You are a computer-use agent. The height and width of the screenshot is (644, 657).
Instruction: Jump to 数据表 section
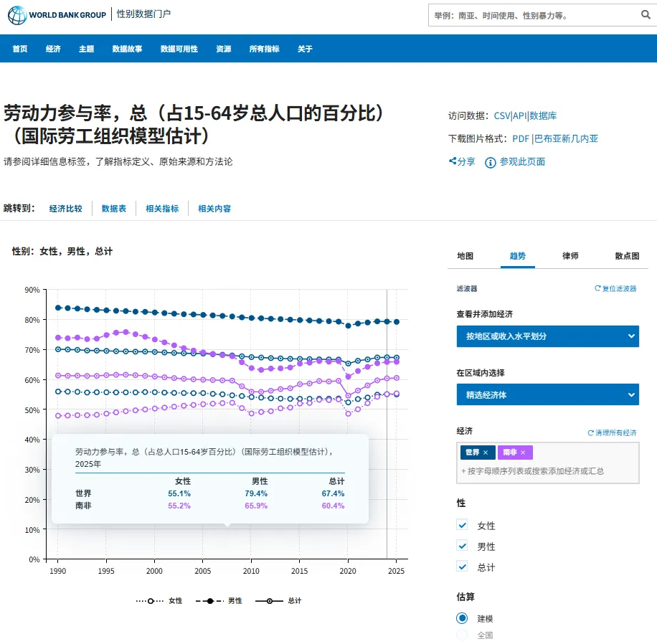[x=114, y=208]
